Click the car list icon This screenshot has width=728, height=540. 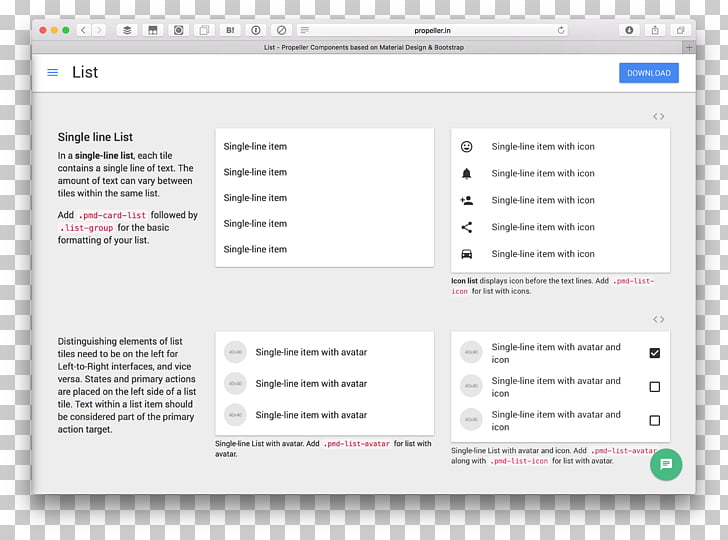[x=467, y=254]
